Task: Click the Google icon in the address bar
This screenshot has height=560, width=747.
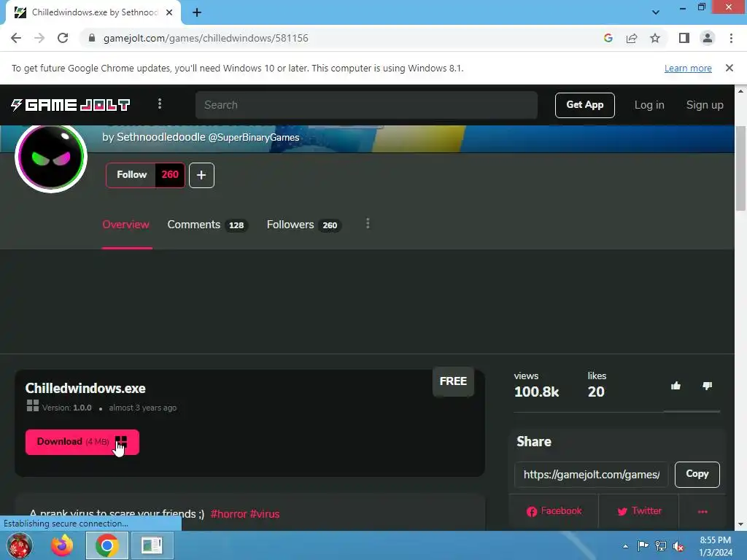Action: point(608,38)
